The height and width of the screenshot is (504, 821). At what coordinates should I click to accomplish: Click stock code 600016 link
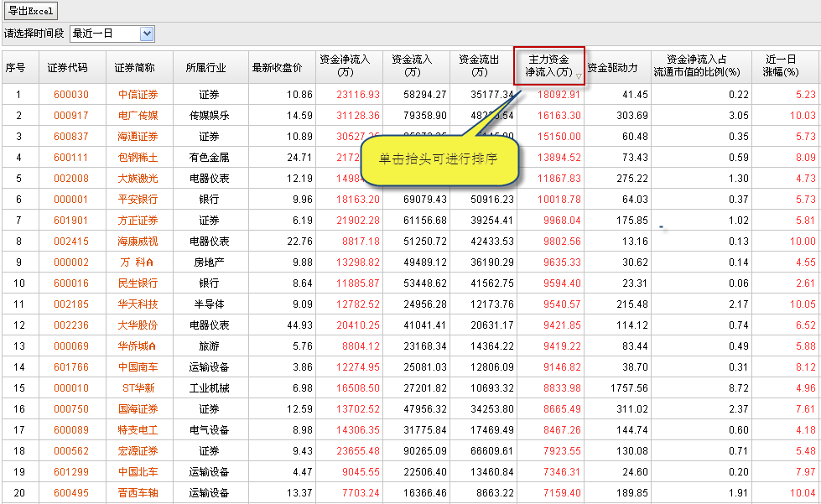pyautogui.click(x=70, y=283)
